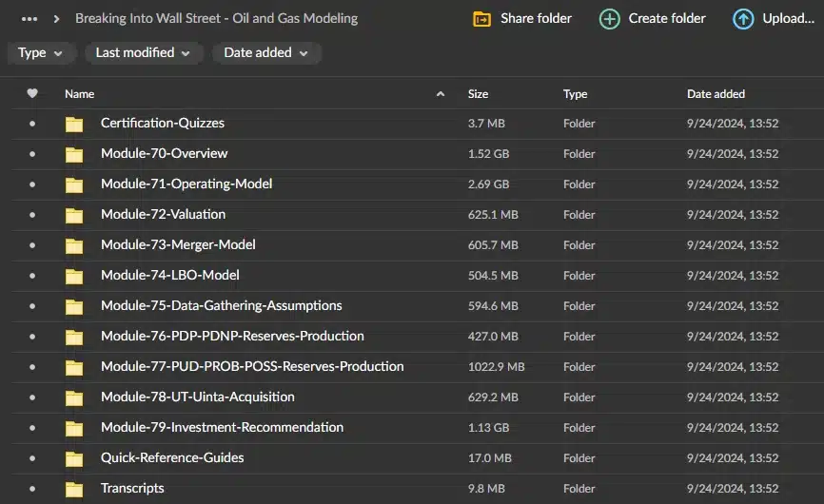Click the Module-78-UT-Uinta-Acquisition folder icon
Screen dimensions: 824x504
(74, 397)
